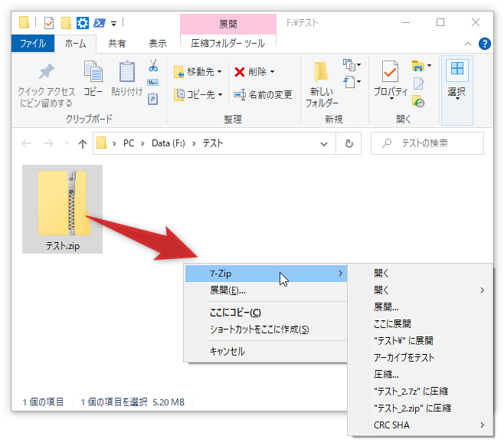Choose "テスト_2.zip" に圧縮 entry

(420, 408)
